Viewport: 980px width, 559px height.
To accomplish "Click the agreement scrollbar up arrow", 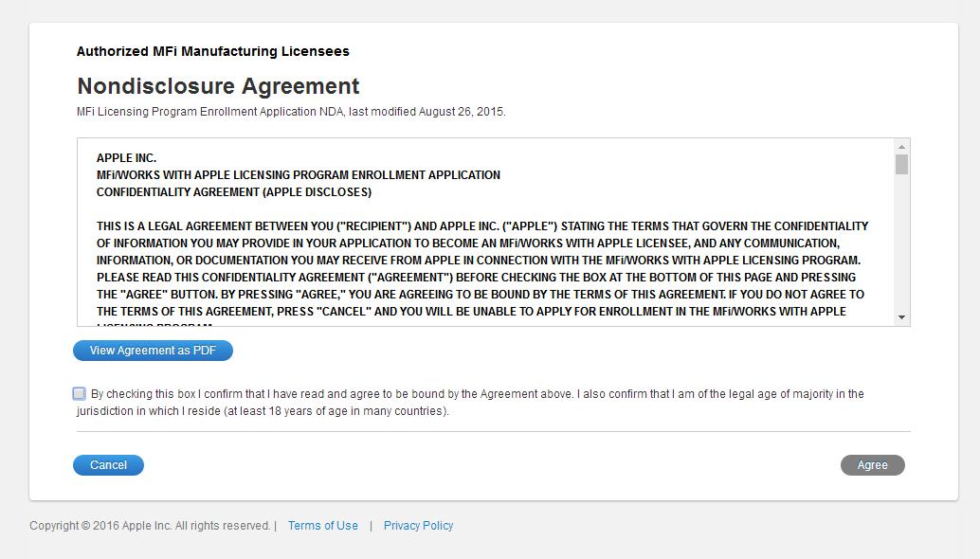I will [x=901, y=146].
